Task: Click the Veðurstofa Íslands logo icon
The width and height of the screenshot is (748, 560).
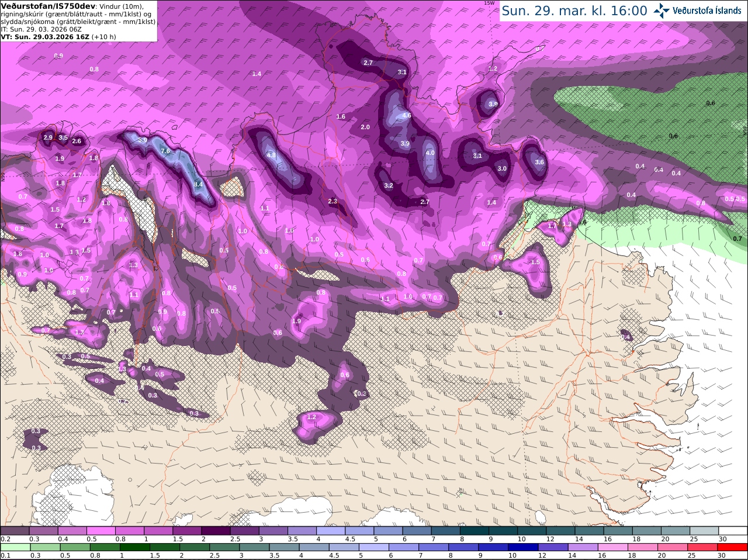Action: [662, 11]
